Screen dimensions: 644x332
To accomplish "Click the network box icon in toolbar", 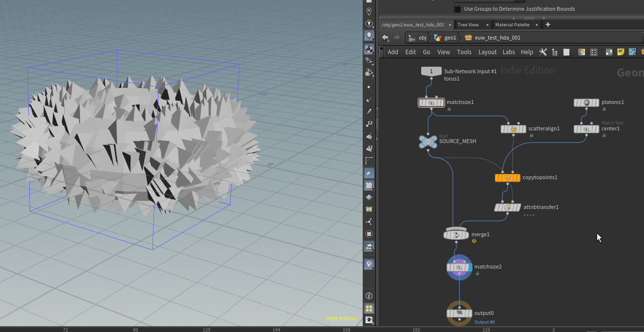I will pos(609,52).
